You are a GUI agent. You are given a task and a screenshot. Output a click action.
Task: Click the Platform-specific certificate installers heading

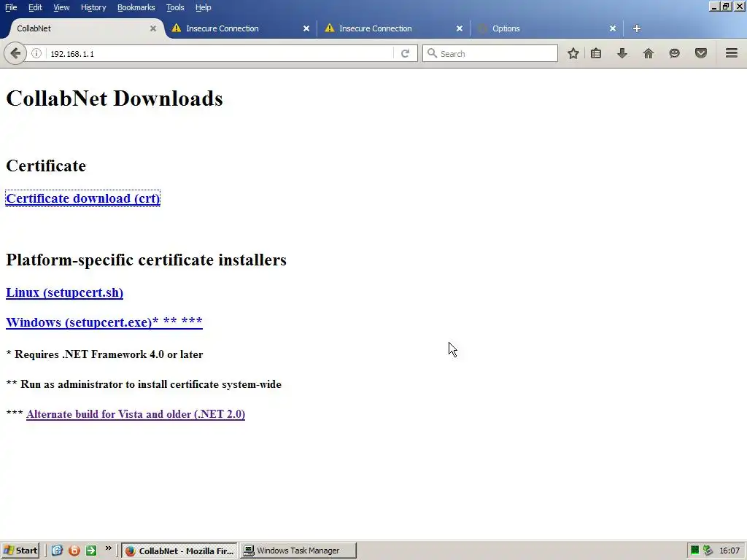coord(146,260)
